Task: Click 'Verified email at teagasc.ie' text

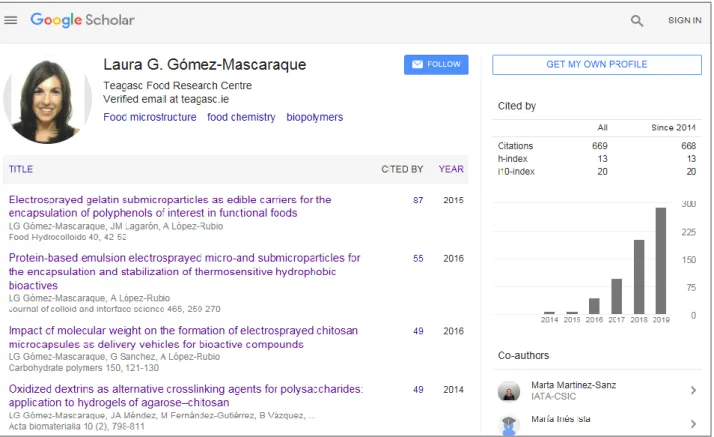Action: point(166,99)
